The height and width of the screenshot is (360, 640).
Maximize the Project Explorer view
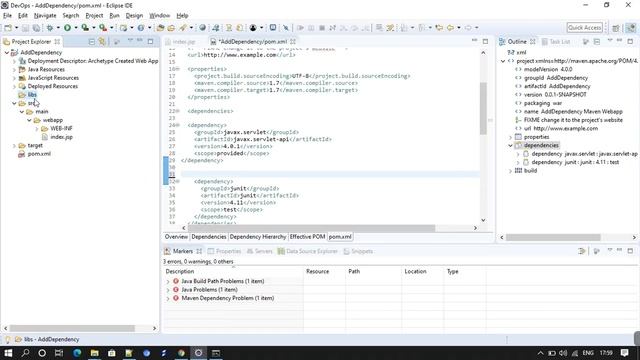[x=151, y=41]
